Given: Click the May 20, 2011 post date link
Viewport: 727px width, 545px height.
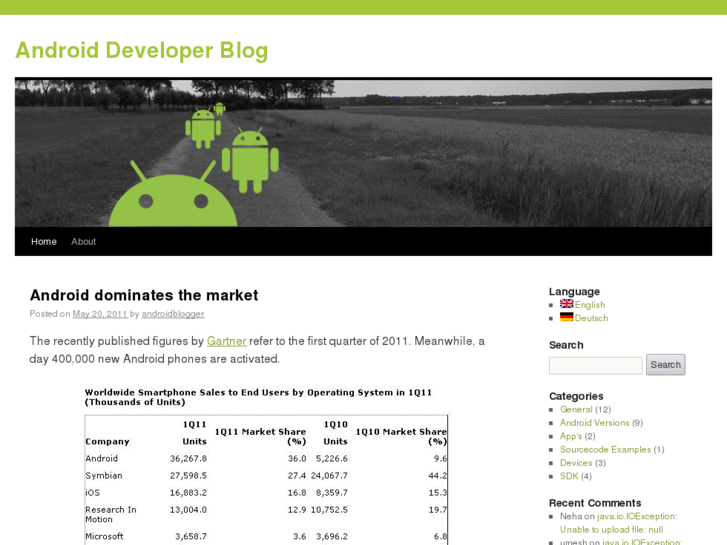Looking at the screenshot, I should pyautogui.click(x=100, y=314).
